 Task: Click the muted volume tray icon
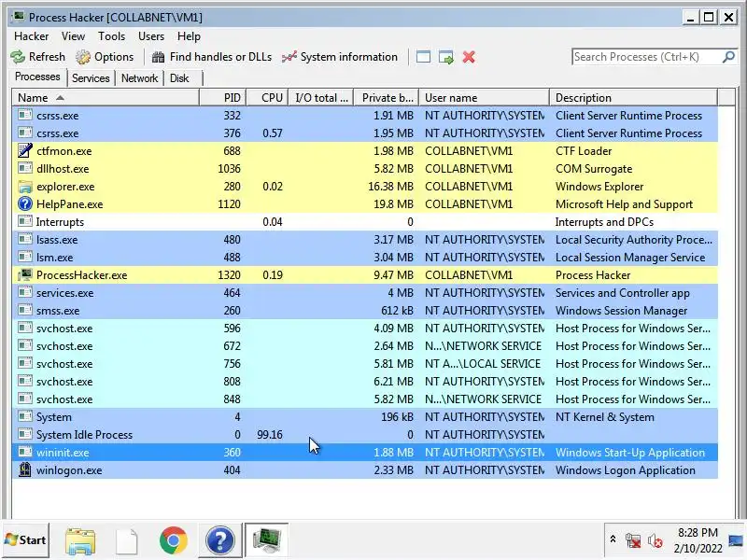pos(655,540)
